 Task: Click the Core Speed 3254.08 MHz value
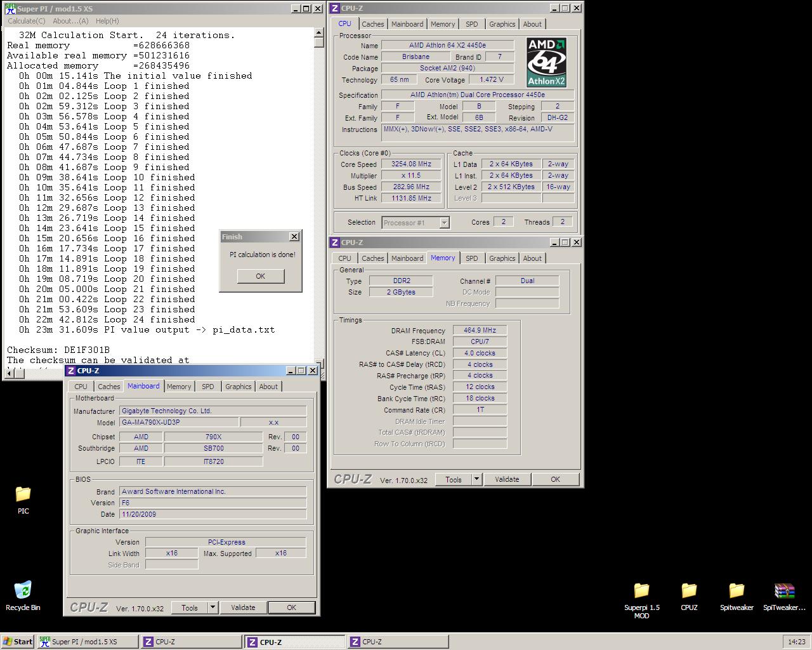(x=411, y=164)
